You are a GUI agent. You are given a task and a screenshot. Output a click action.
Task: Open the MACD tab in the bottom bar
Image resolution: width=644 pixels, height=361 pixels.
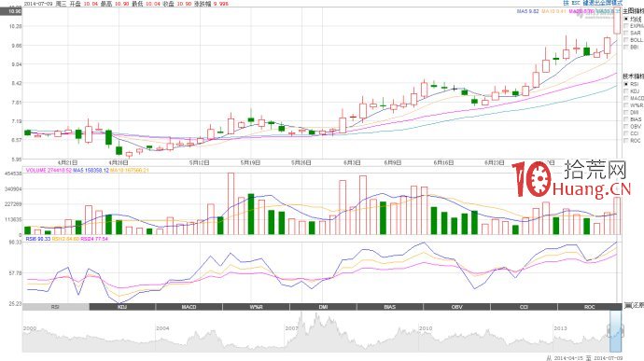coord(189,307)
